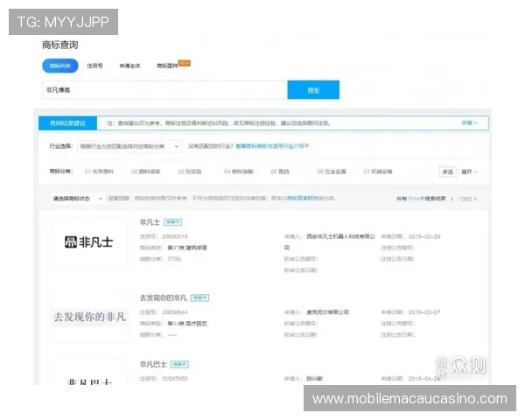Click the 去发现你的非凡 logo thumbnail

click(89, 317)
